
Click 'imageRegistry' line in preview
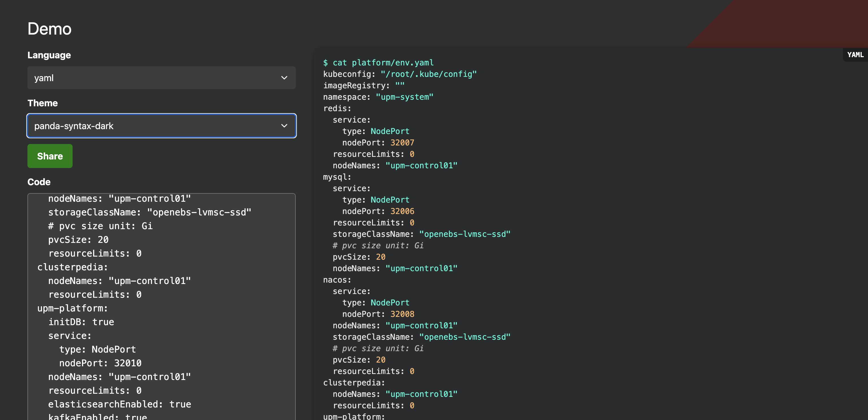[x=364, y=86]
